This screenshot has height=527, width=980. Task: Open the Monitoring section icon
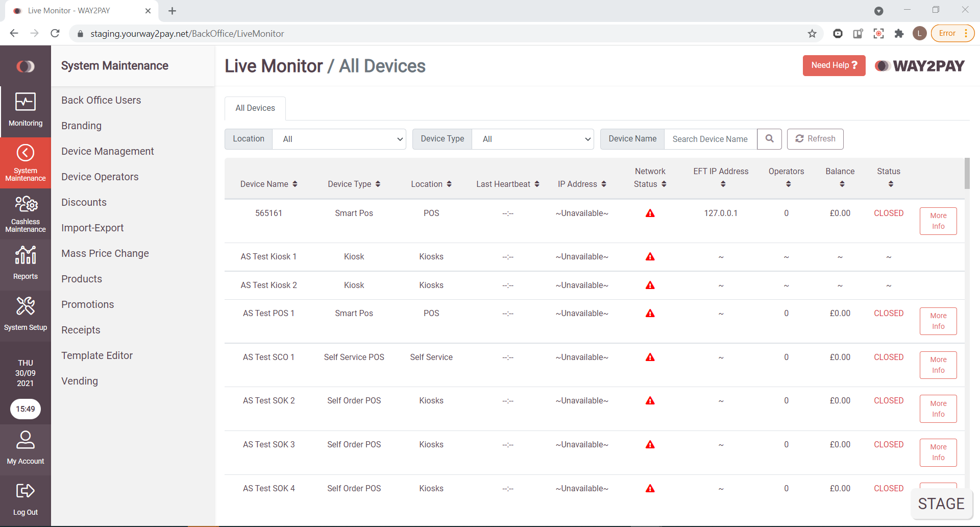25,102
